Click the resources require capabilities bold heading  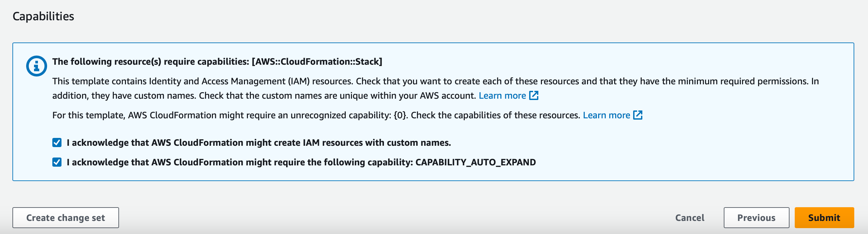point(217,62)
